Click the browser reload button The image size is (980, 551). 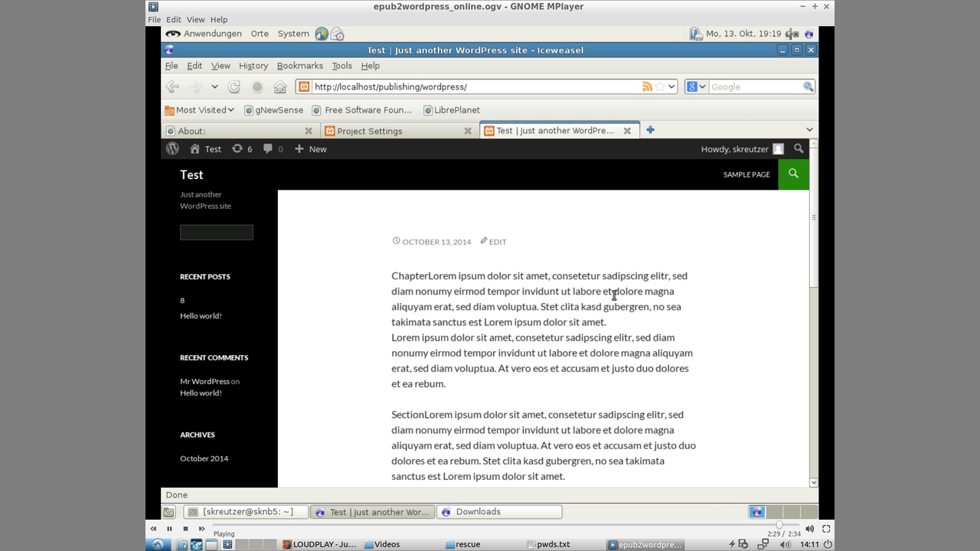tap(234, 87)
